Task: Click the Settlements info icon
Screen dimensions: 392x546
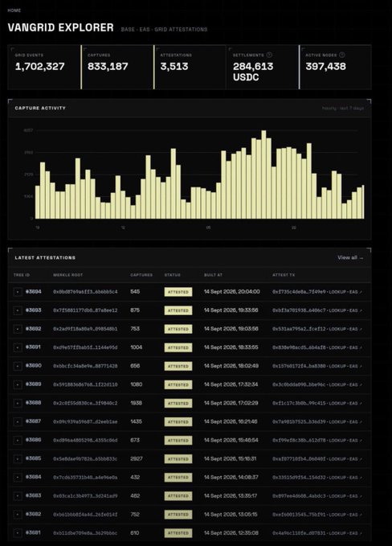Action: click(269, 55)
